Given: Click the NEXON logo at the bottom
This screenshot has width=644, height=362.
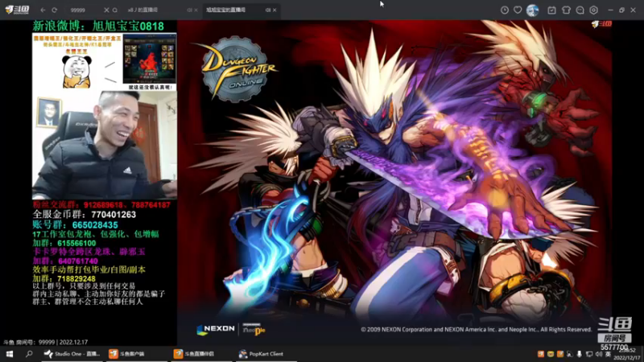Looking at the screenshot, I should 216,329.
